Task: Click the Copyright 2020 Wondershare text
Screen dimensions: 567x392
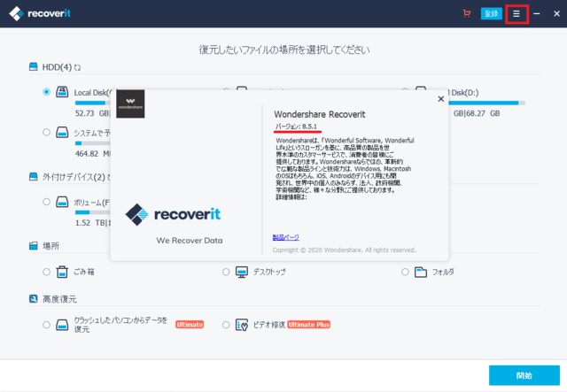Action: tap(345, 250)
